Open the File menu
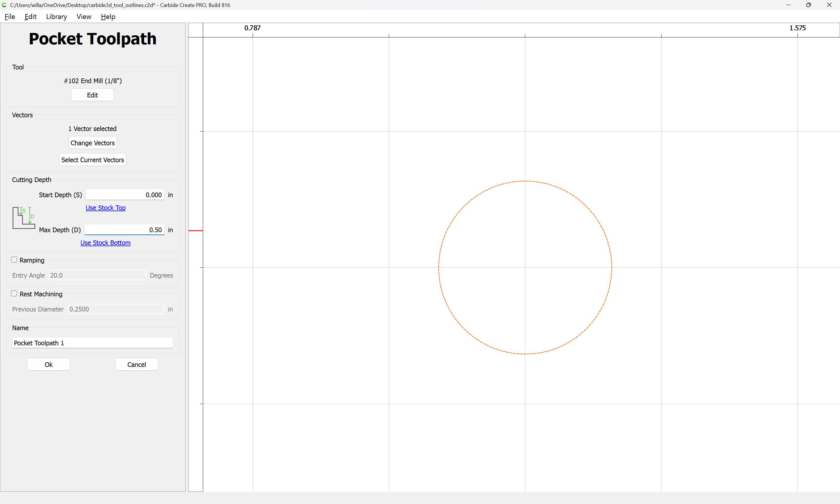The height and width of the screenshot is (504, 840). click(x=10, y=17)
